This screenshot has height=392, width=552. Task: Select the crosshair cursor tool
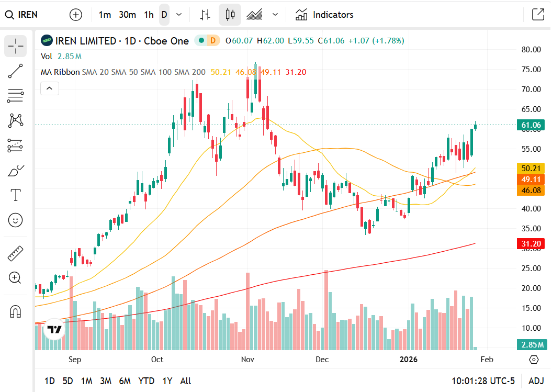click(x=16, y=46)
